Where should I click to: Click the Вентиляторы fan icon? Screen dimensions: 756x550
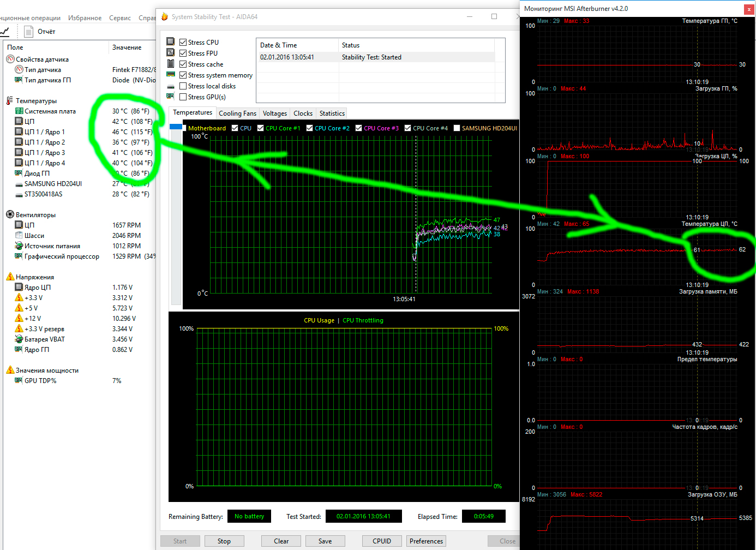tap(10, 215)
